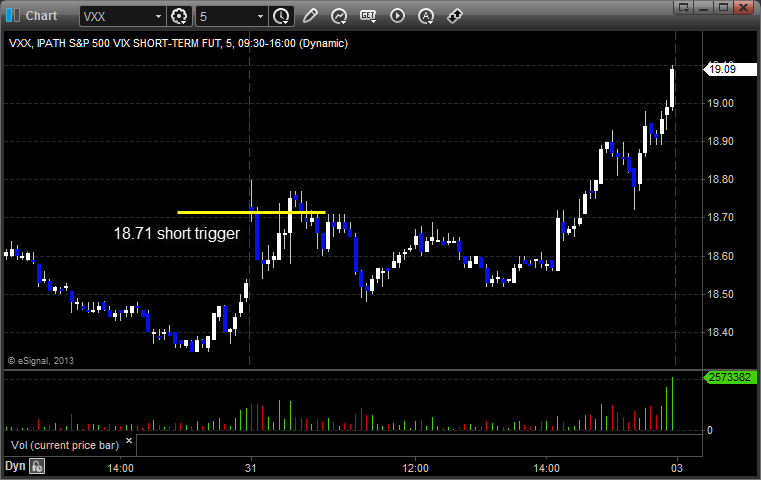
Task: Click the green 2573382 volume marker
Action: 729,377
